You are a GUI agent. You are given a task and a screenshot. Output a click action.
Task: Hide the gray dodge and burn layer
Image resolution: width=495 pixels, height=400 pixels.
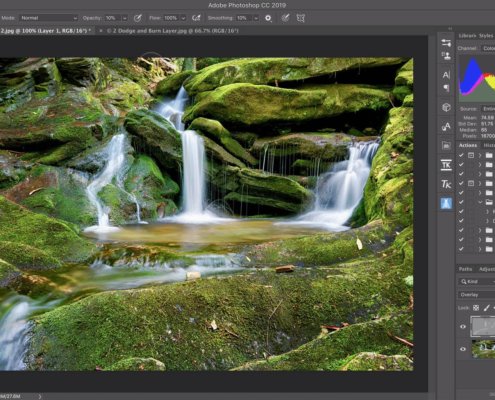coord(463,327)
